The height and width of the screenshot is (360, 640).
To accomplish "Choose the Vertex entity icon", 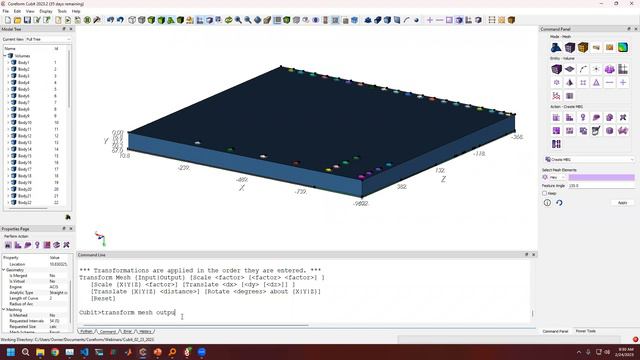I will pyautogui.click(x=596, y=69).
